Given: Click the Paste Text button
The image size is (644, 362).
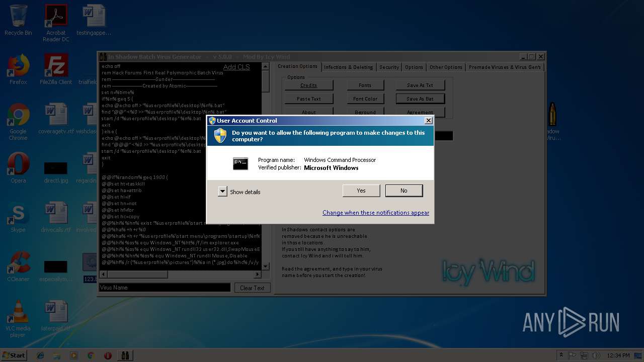Looking at the screenshot, I should (308, 99).
